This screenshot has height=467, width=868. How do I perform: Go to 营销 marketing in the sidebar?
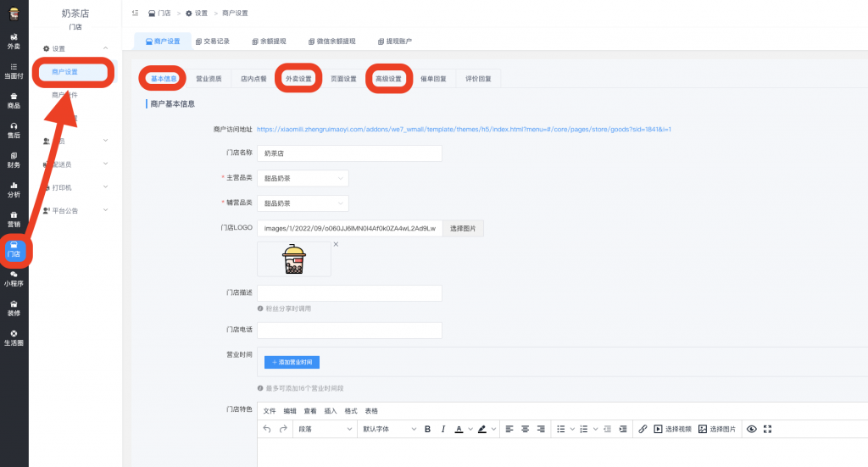tap(14, 219)
